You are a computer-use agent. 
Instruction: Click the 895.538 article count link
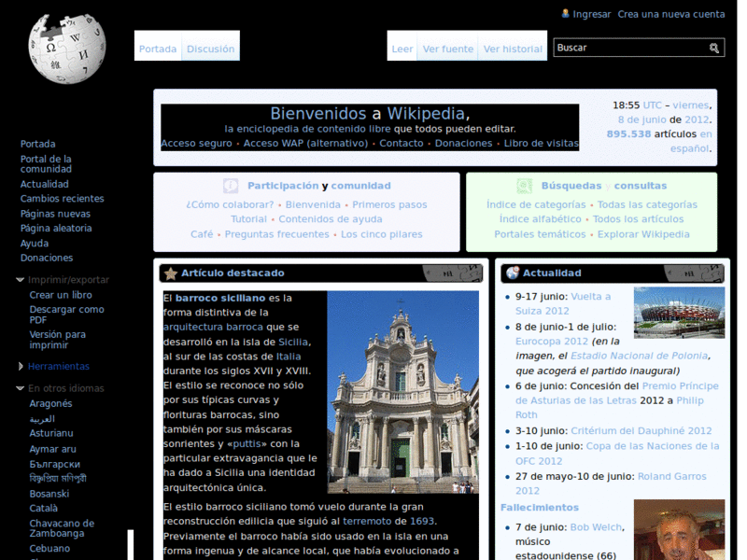628,134
